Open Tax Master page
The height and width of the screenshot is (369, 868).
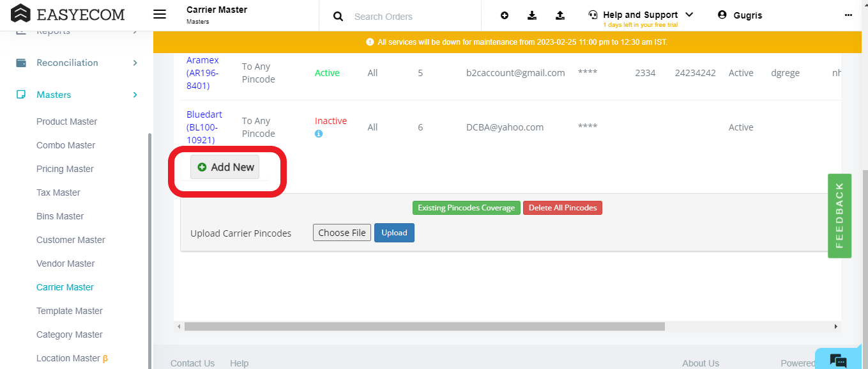pyautogui.click(x=58, y=192)
